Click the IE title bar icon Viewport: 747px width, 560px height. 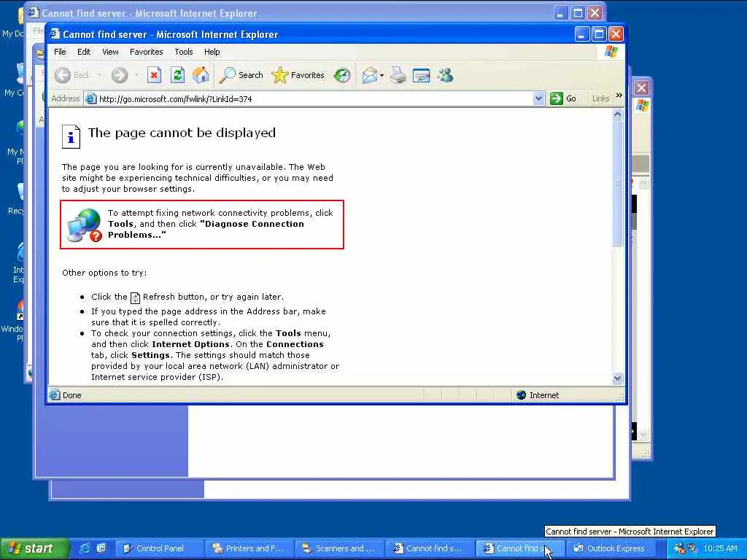55,34
